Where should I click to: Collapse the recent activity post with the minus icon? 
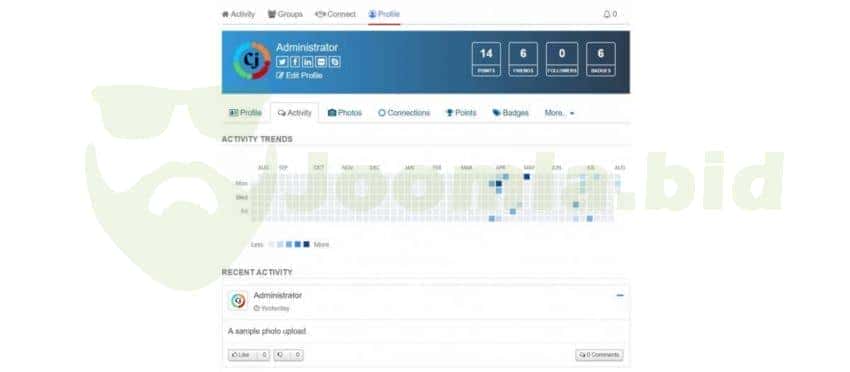pyautogui.click(x=620, y=296)
